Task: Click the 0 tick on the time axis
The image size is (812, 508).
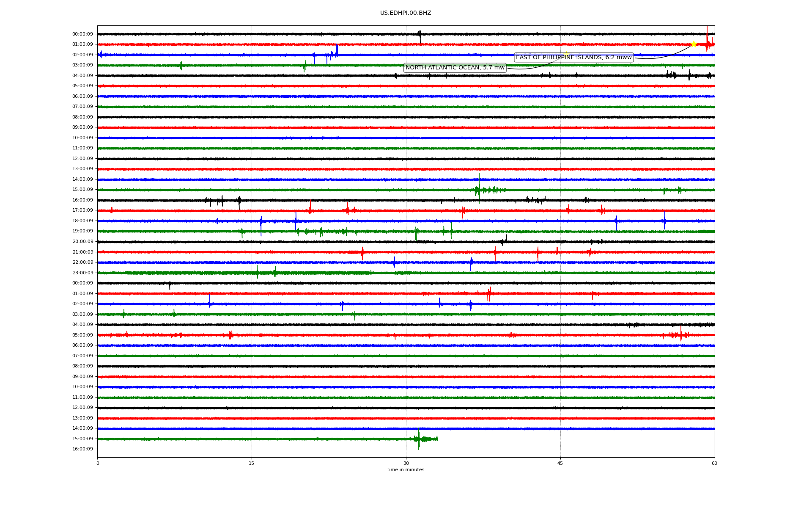Action: (98, 463)
